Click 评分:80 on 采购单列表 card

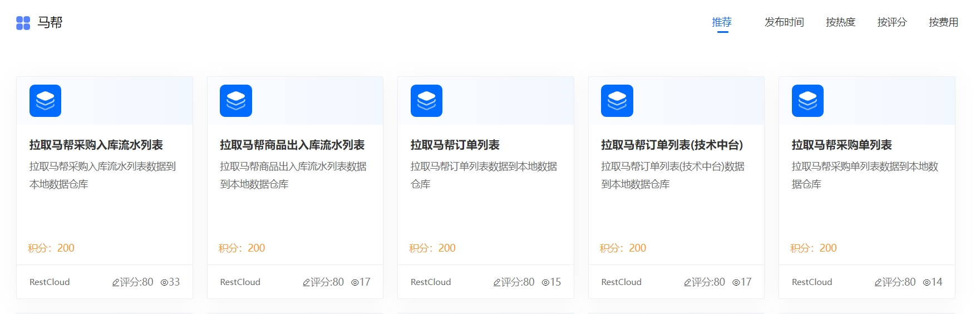click(899, 282)
